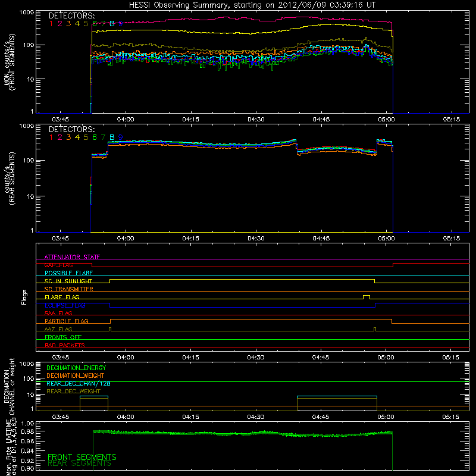Viewport: 476px width, 476px height.
Task: Select the FLARE_FLAG label
Action: [x=62, y=297]
